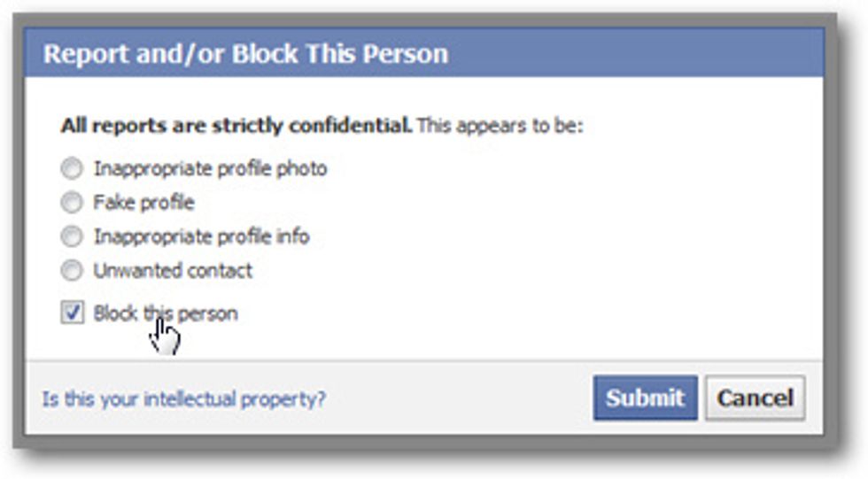868x479 pixels.
Task: Click the 'Fake profile' label text
Action: [143, 203]
